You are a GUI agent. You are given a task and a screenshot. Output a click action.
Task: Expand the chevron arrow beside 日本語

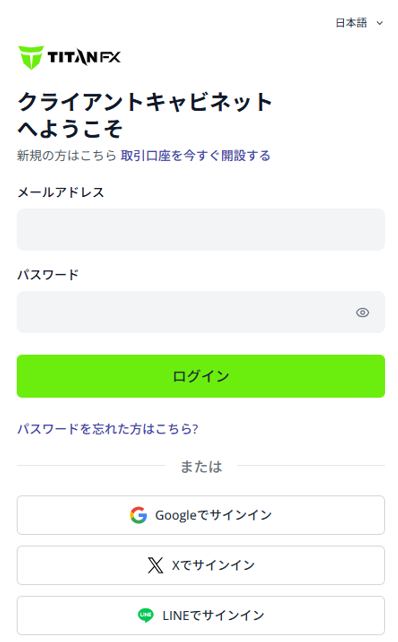click(380, 23)
